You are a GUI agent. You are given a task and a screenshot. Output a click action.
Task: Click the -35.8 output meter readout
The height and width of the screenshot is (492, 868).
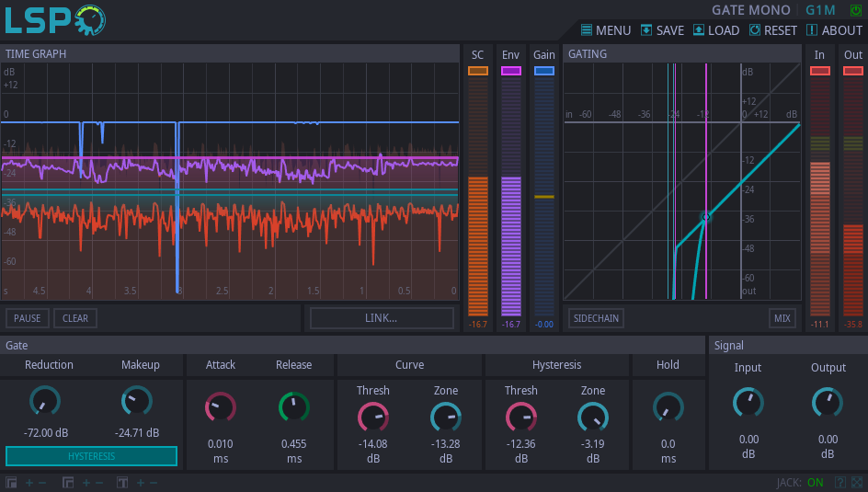pyautogui.click(x=853, y=325)
